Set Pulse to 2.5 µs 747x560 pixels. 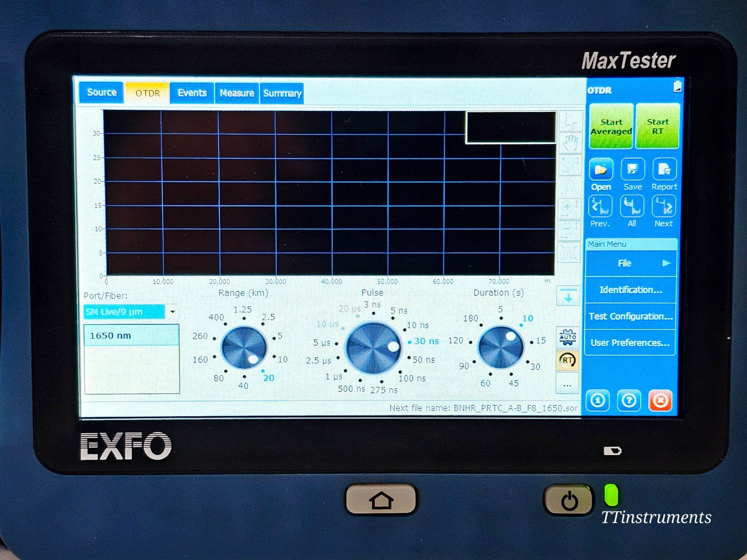click(318, 361)
